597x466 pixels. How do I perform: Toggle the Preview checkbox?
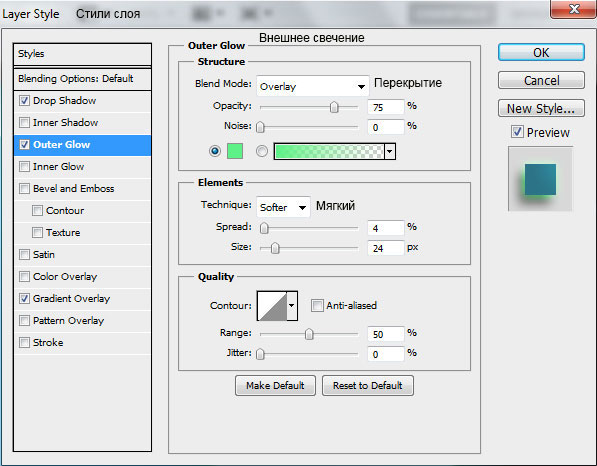click(517, 132)
